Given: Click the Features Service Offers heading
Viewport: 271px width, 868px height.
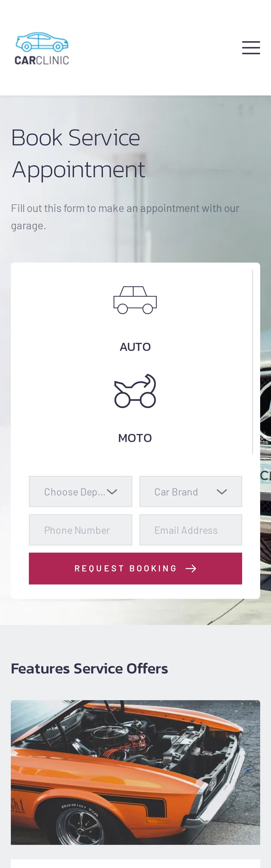Looking at the screenshot, I should click(89, 669).
